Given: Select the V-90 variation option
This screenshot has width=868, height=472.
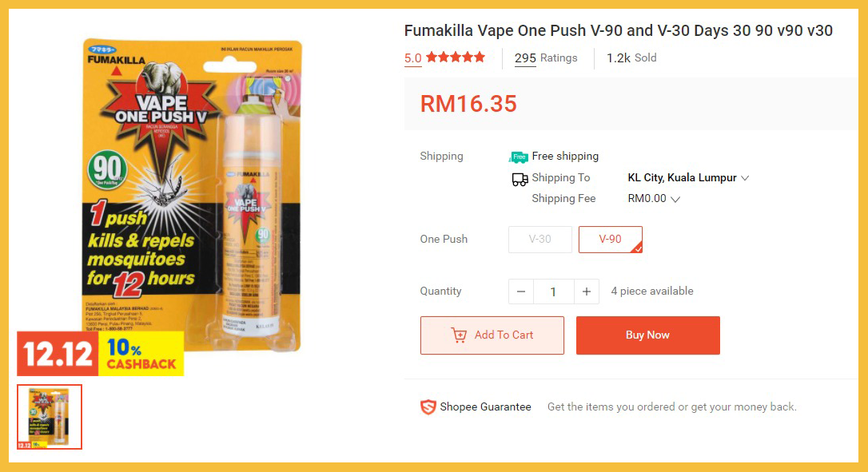Looking at the screenshot, I should click(611, 240).
